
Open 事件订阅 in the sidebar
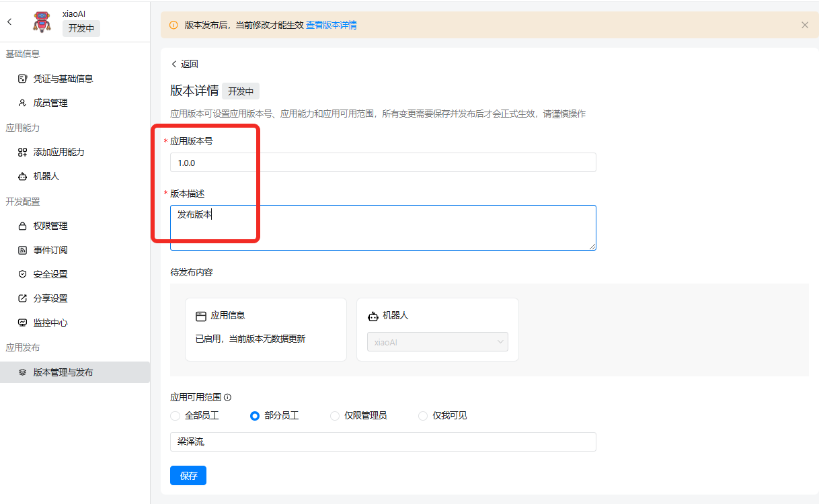50,250
